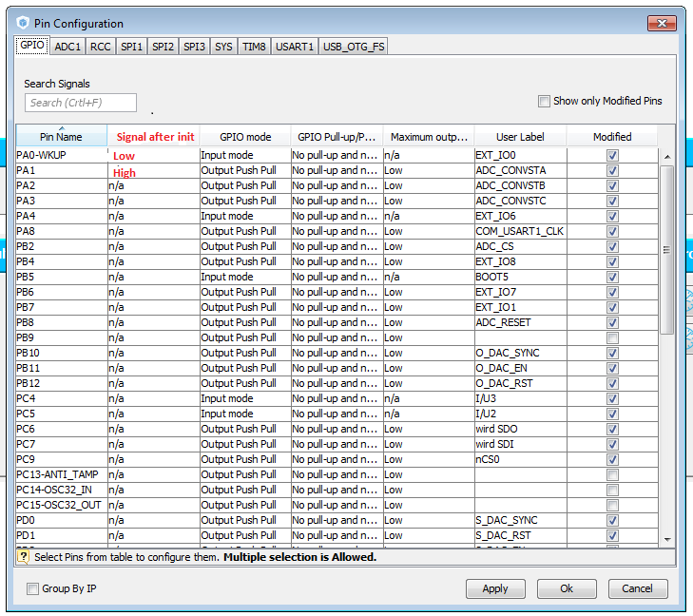The width and height of the screenshot is (693, 616).
Task: Click the User Label column header
Action: point(520,137)
